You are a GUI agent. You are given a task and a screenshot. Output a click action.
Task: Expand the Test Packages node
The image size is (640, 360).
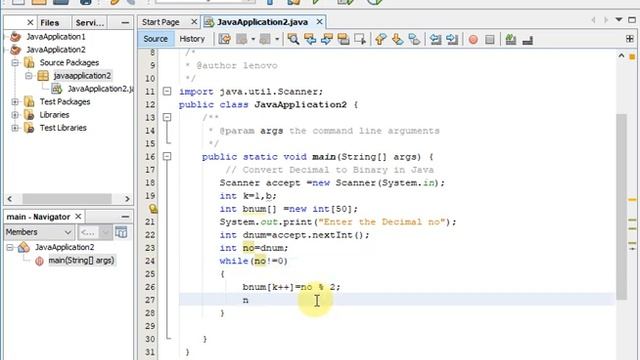point(15,102)
